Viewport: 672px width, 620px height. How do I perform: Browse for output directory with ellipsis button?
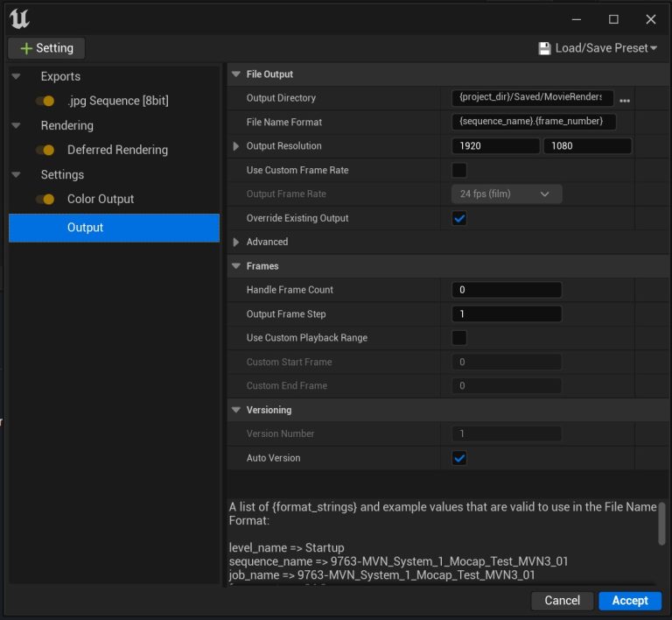(x=625, y=99)
